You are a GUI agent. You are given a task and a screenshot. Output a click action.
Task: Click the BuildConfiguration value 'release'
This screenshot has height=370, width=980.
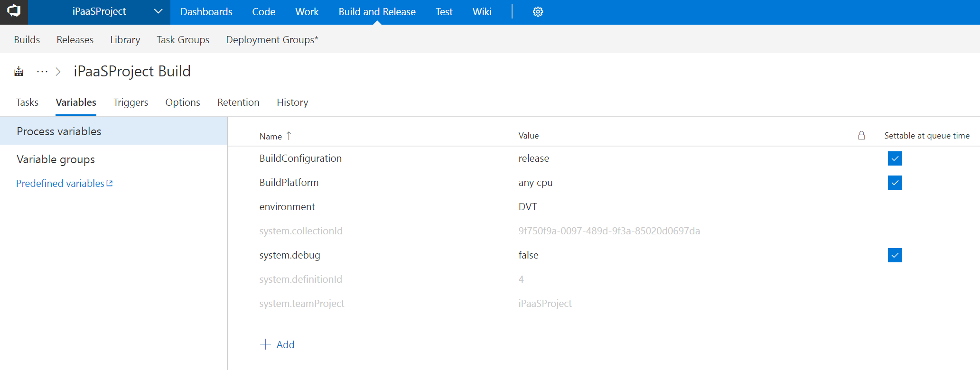(534, 158)
